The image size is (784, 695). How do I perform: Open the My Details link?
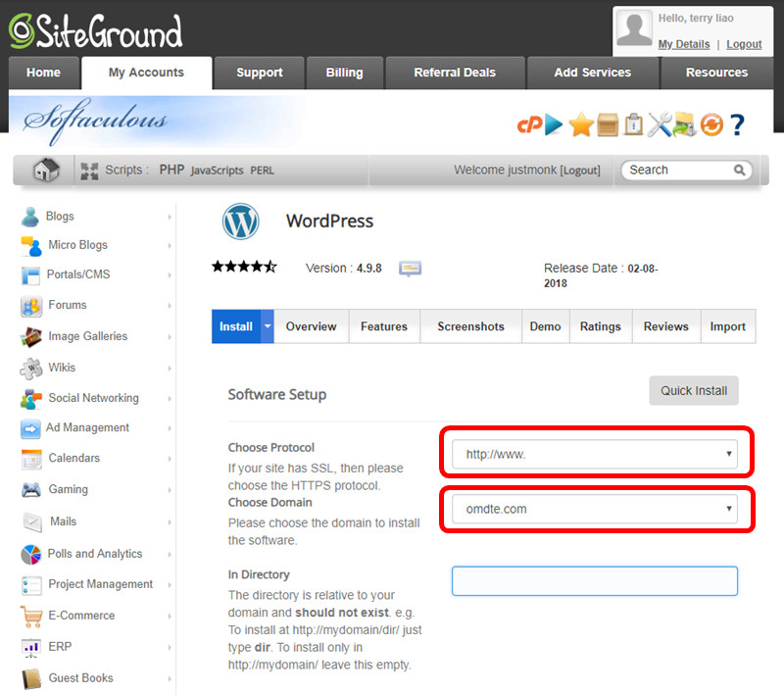coord(684,44)
